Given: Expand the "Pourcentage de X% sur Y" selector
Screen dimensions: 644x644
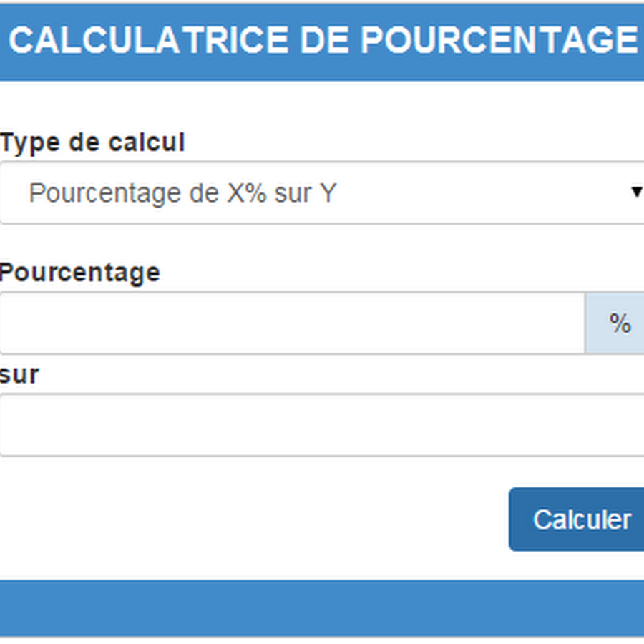Looking at the screenshot, I should [x=322, y=193].
